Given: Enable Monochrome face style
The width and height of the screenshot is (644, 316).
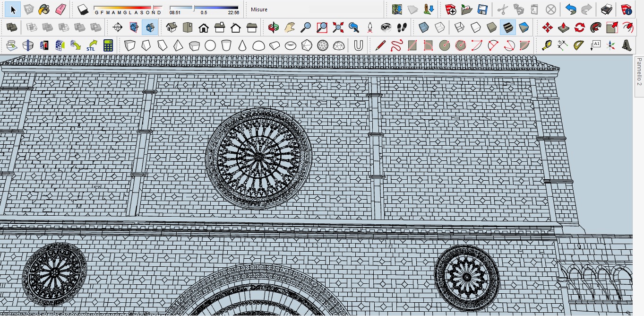Looking at the screenshot, I should 524,27.
